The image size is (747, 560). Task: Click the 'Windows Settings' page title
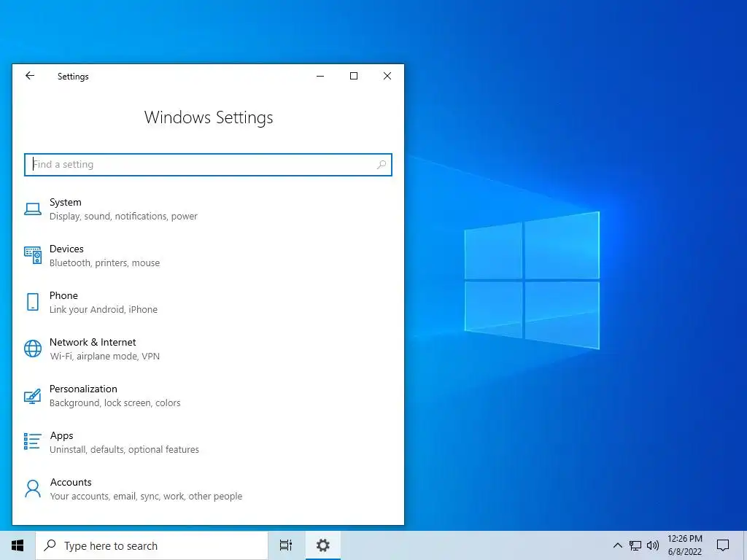click(x=209, y=117)
